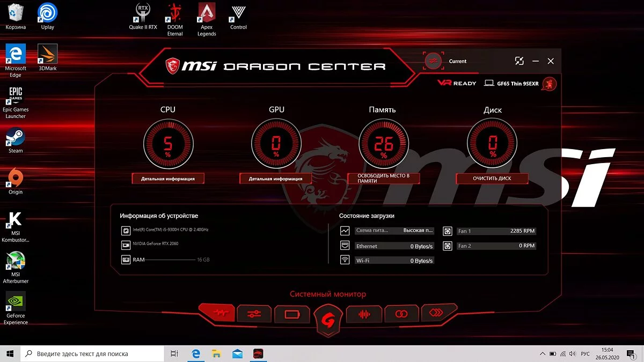Click the Wi-Fi '0 Bytes/s' row
This screenshot has height=362, width=644.
point(394,261)
